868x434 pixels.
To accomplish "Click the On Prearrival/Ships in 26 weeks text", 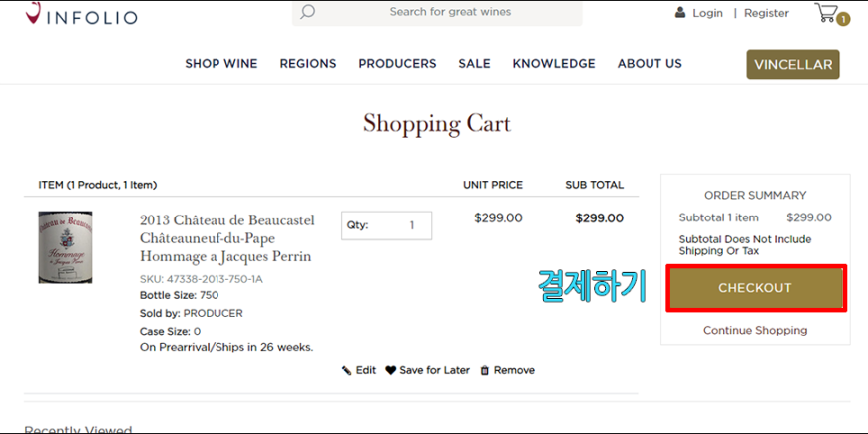I will (x=226, y=347).
